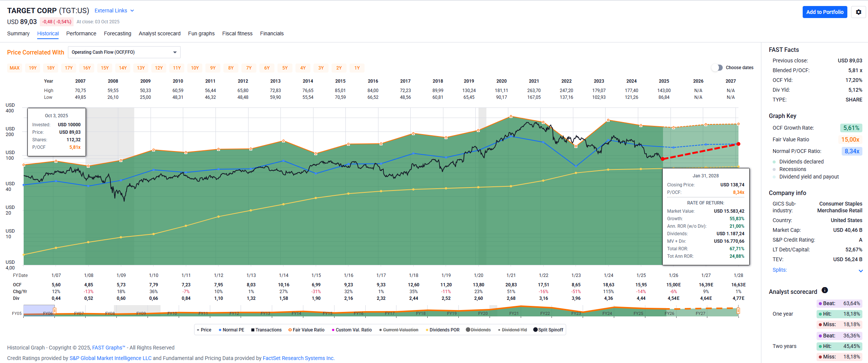Screen dimensions: 868x363
Task: Open the FactSet Research Systems Inc. link
Action: coord(298,358)
